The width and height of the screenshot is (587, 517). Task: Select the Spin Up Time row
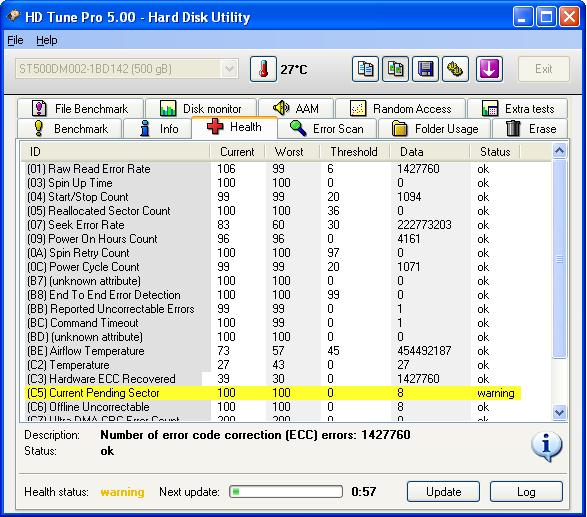click(x=273, y=183)
